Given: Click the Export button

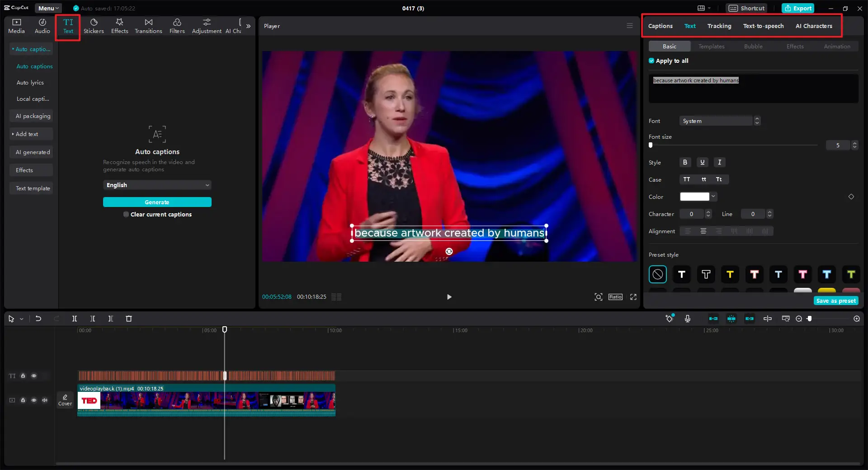Looking at the screenshot, I should (x=797, y=8).
